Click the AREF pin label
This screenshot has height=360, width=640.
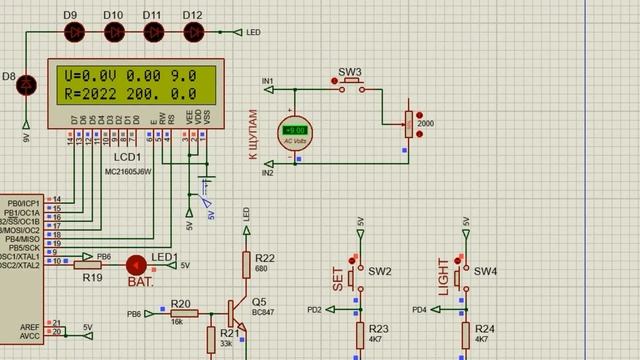click(30, 327)
